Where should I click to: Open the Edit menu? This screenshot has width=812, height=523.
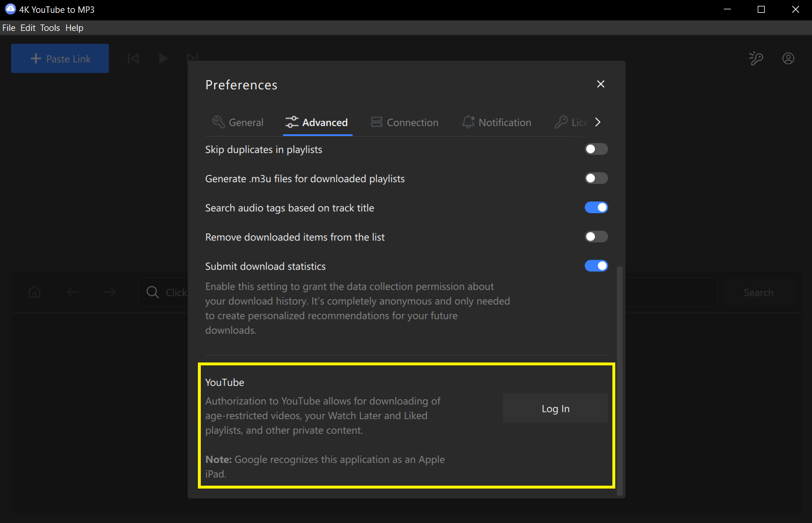[28, 27]
